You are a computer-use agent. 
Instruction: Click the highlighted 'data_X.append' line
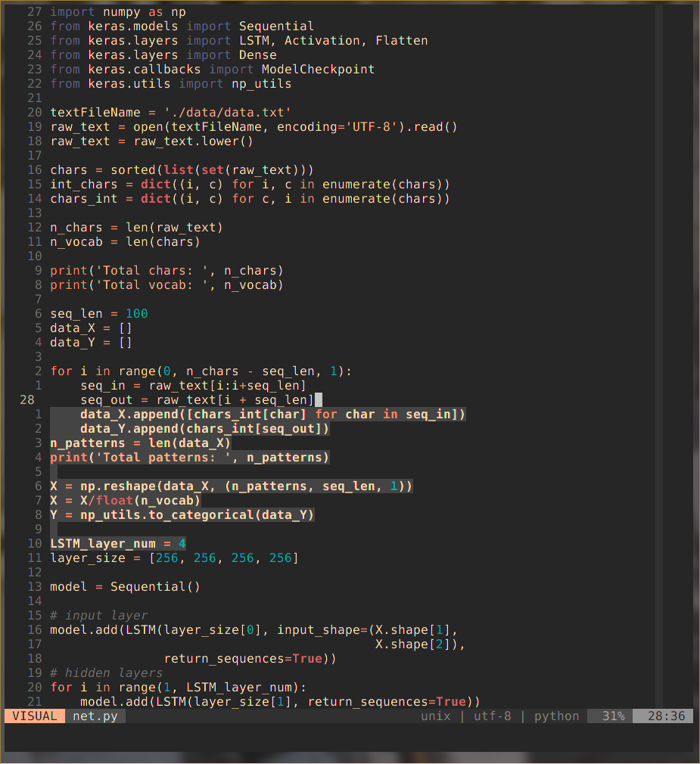pyautogui.click(x=273, y=415)
